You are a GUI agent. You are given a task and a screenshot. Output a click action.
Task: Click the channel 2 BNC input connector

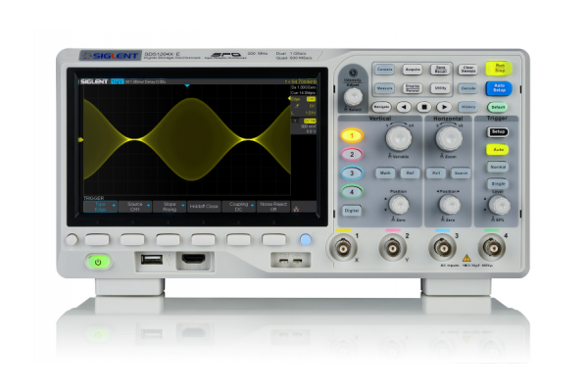pyautogui.click(x=392, y=248)
